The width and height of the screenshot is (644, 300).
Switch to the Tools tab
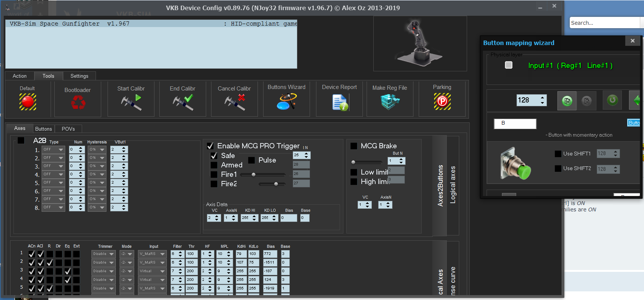[x=48, y=76]
